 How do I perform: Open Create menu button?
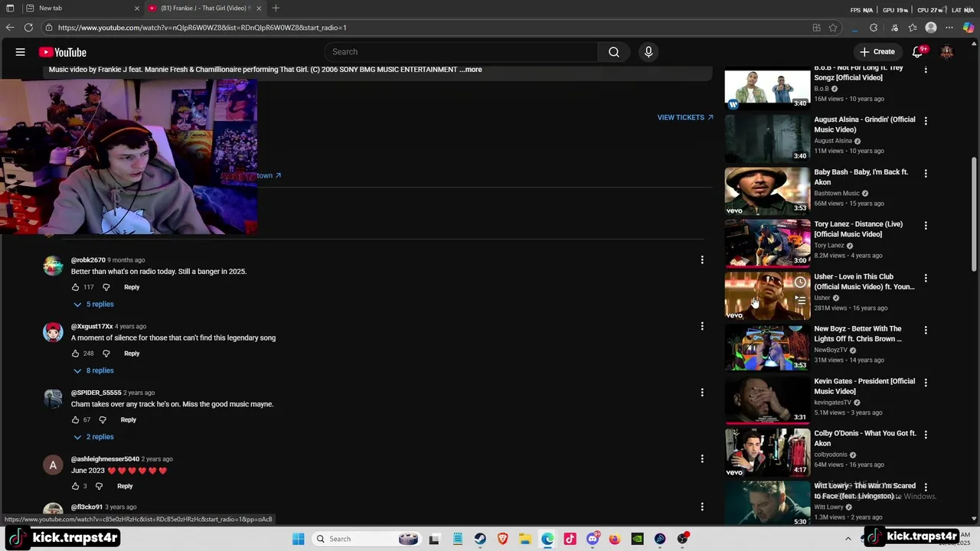click(877, 52)
